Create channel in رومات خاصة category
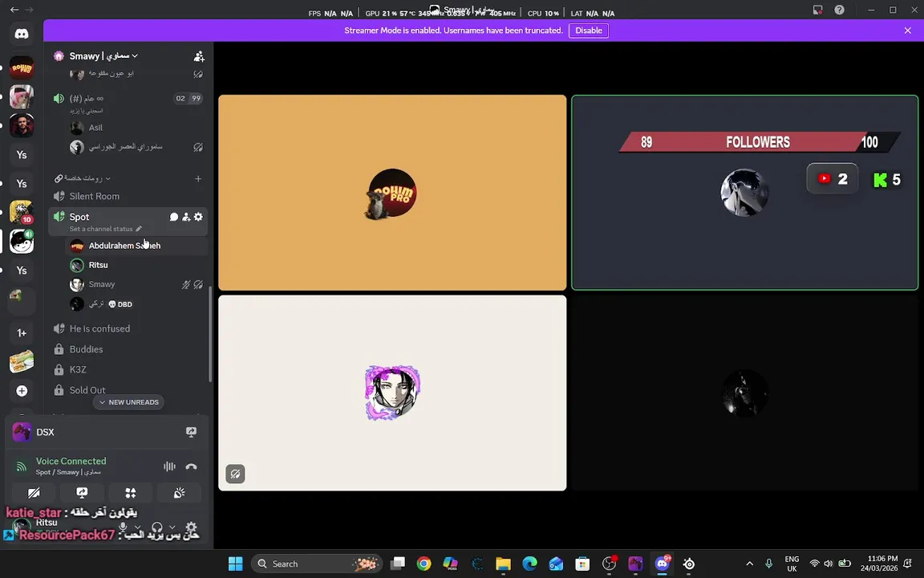Screen dimensions: 924x578 point(198,179)
